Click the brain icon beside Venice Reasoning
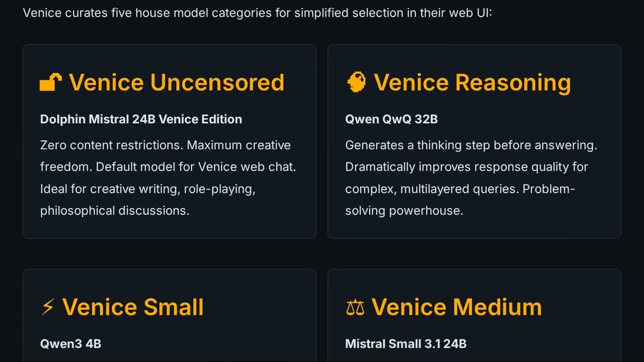 356,82
